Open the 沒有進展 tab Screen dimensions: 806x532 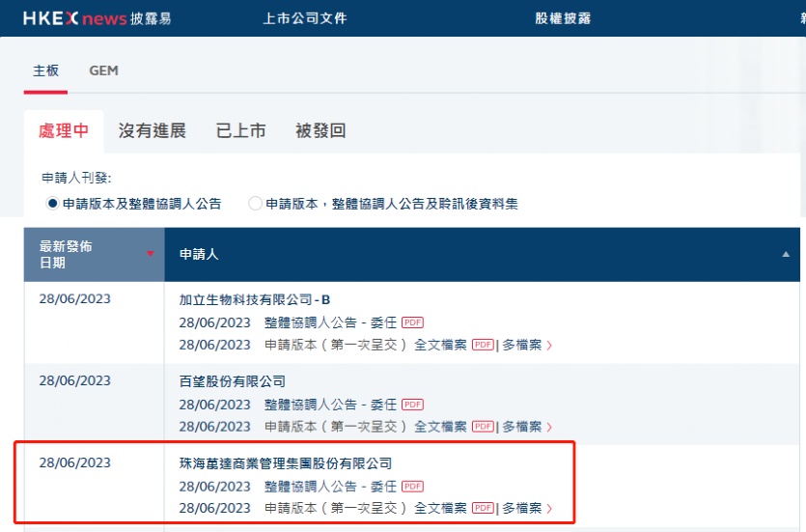152,131
